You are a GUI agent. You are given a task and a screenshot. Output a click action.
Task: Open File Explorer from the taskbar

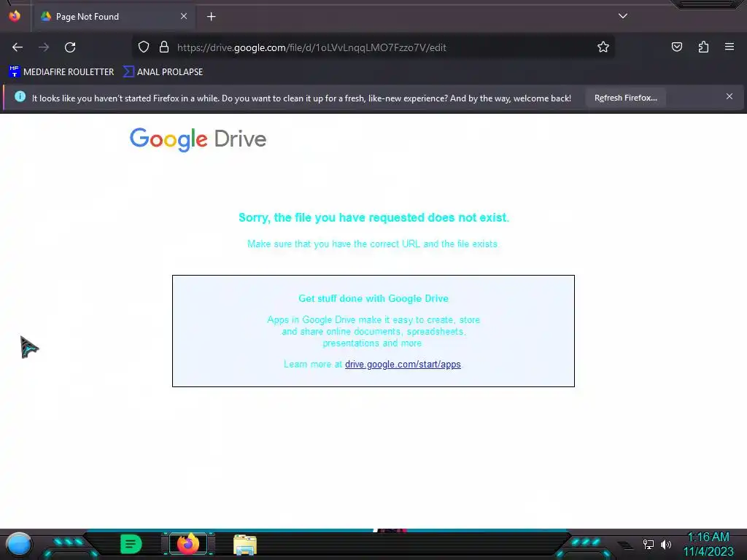245,545
